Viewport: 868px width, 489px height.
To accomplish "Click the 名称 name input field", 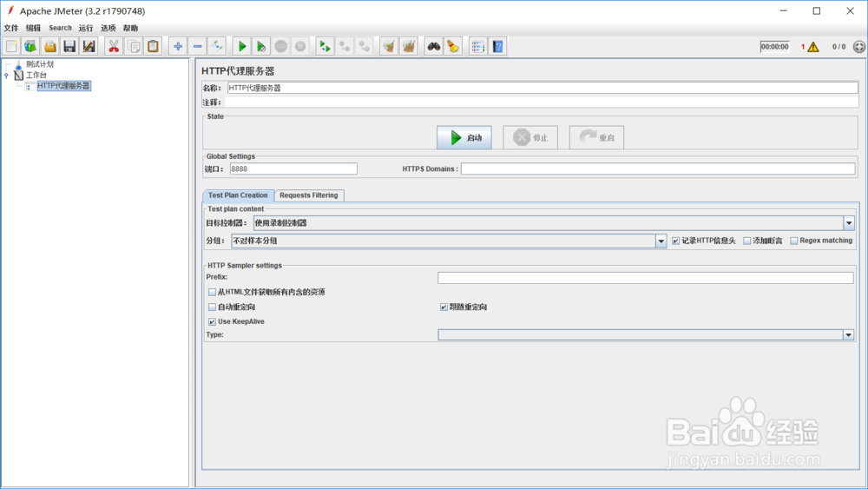I will tap(542, 88).
